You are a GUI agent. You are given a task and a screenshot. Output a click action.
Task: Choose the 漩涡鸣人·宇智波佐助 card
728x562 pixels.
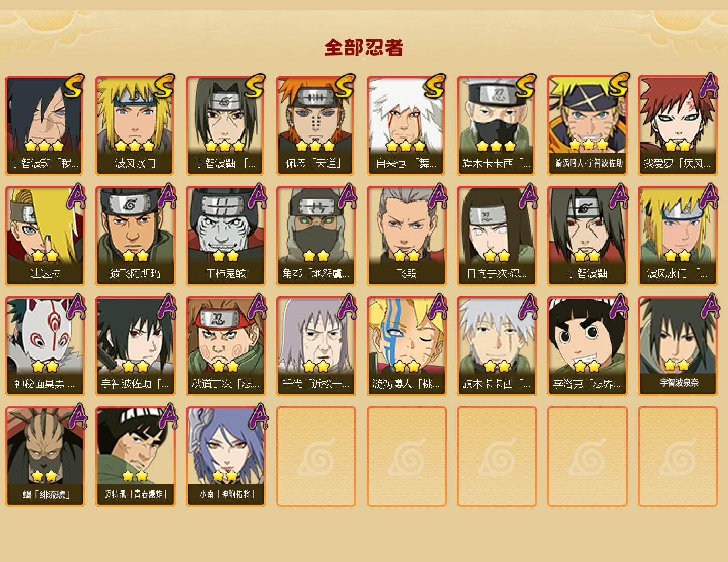(587, 126)
